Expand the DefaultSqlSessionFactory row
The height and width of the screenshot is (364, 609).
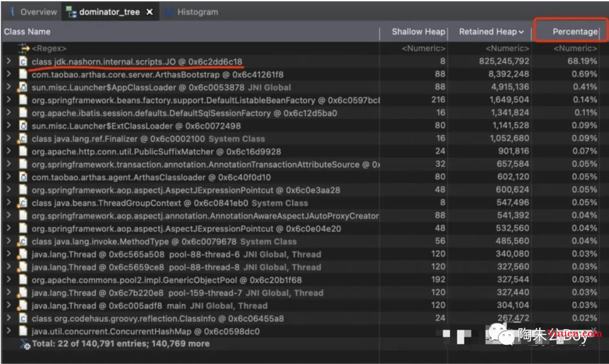click(8, 113)
